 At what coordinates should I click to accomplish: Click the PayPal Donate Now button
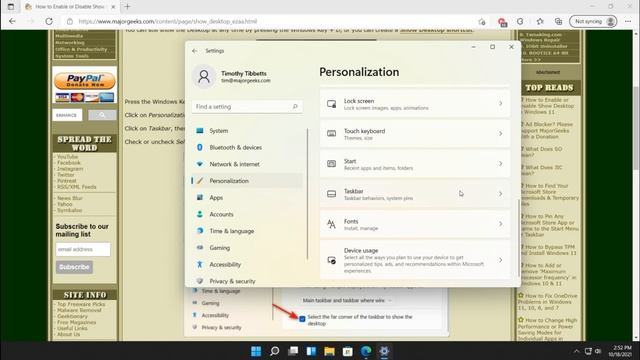(x=84, y=81)
